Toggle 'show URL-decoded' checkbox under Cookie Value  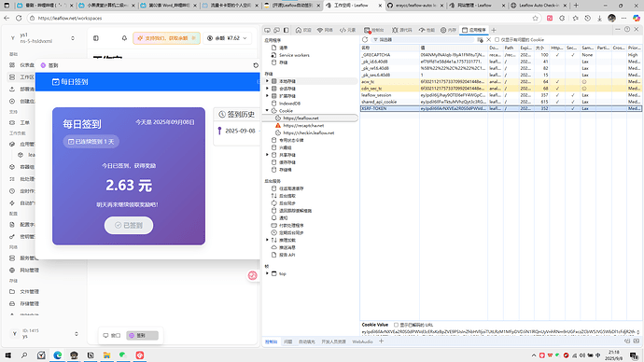tap(397, 325)
